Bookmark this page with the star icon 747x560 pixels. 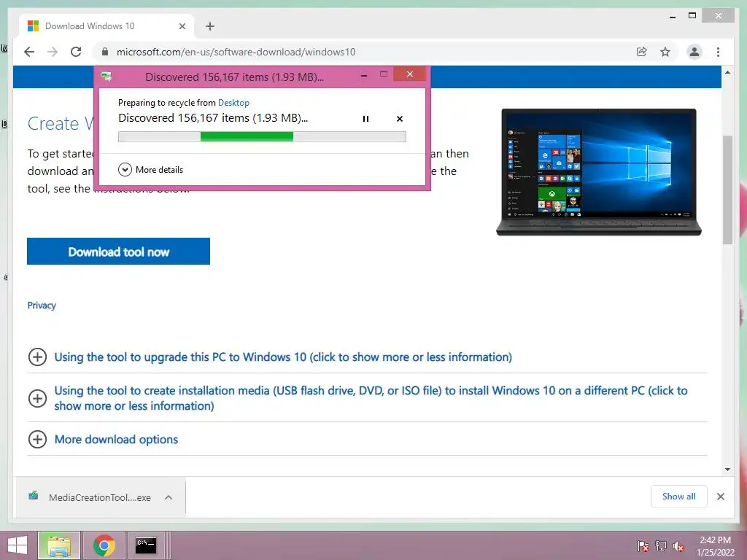pos(665,52)
